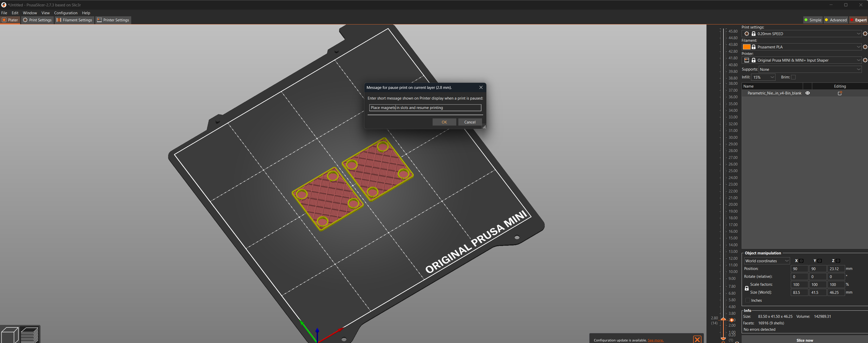The image size is (868, 343).
Task: Open the Supports dropdown set to None
Action: [x=810, y=70]
